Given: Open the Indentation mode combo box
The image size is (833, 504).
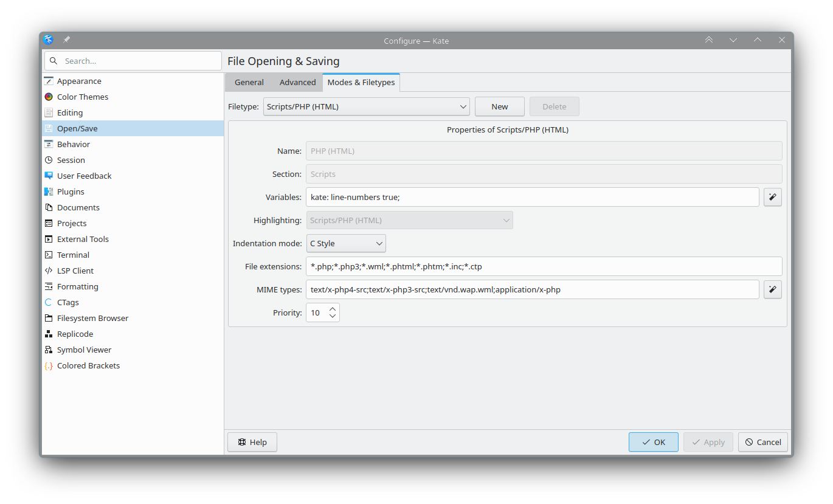Looking at the screenshot, I should pos(346,243).
